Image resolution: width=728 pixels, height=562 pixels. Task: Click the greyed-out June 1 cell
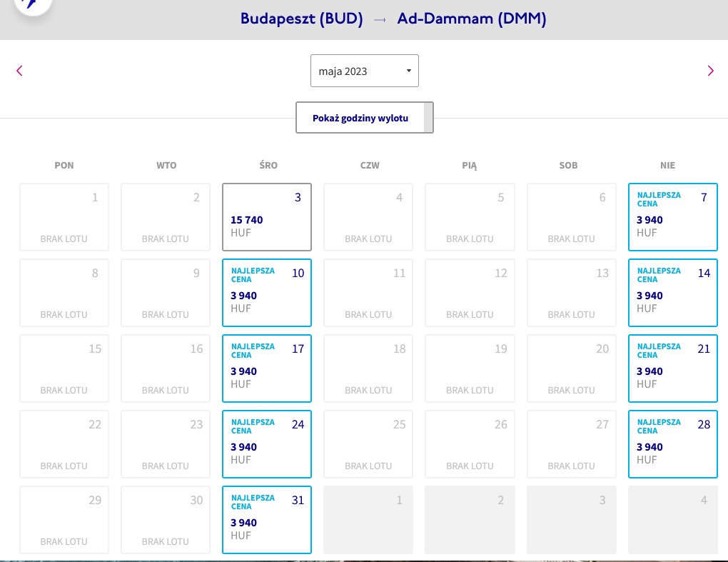coord(368,520)
